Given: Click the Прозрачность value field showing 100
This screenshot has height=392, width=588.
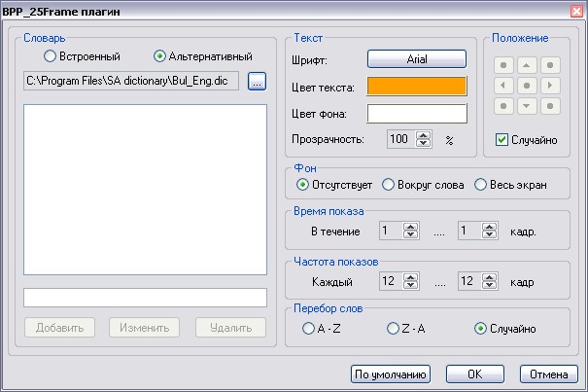Looking at the screenshot, I should coord(401,139).
